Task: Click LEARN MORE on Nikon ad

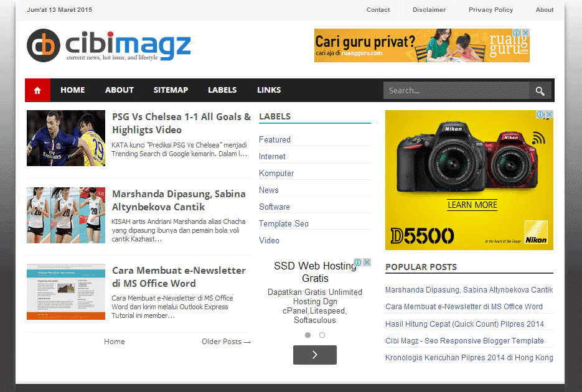Action: pos(472,205)
